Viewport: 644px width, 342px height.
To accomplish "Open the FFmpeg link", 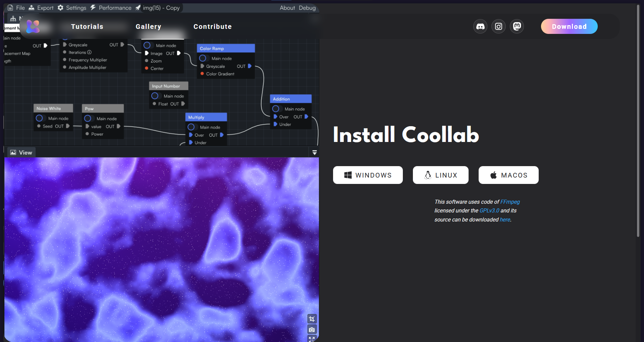I will (x=510, y=202).
